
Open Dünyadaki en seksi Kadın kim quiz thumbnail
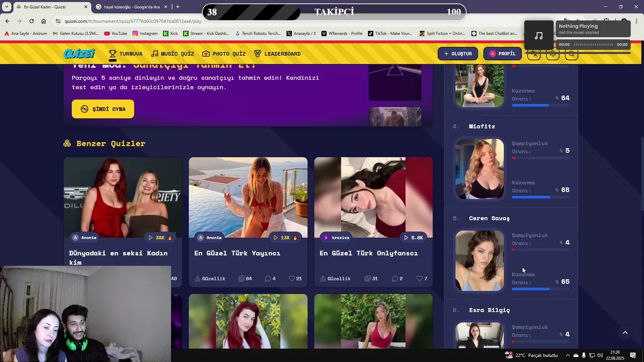[123, 197]
